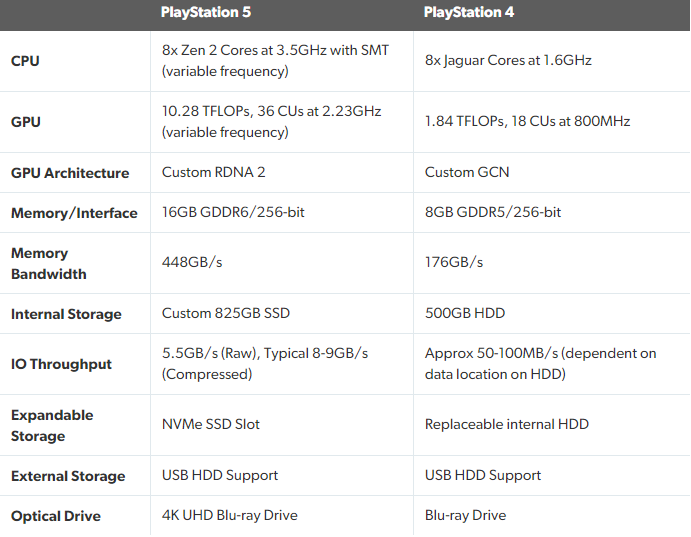Select the Expandable Storage row label

pyautogui.click(x=52, y=425)
